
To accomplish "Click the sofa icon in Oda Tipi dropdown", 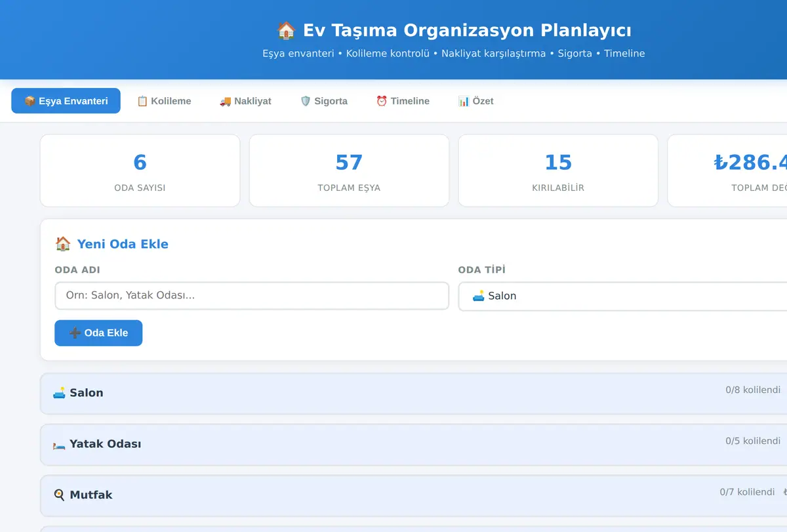I will (479, 296).
